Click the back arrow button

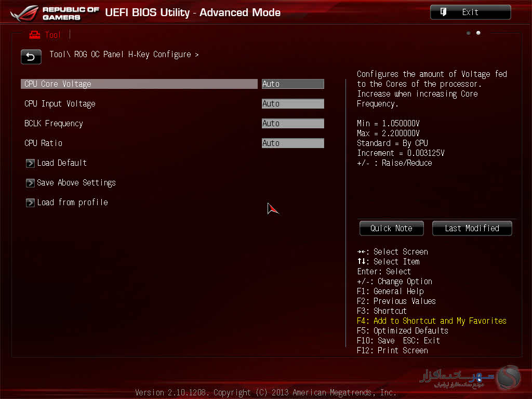tap(31, 57)
